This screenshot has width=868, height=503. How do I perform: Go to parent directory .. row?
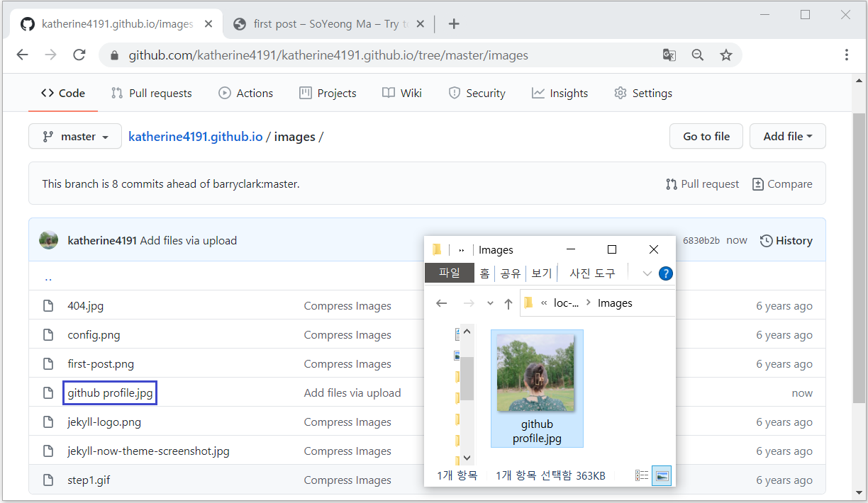(48, 277)
